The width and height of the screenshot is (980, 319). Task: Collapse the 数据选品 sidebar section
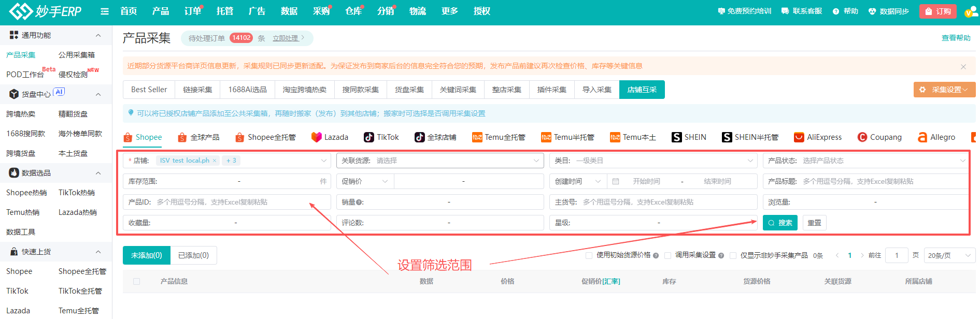98,173
